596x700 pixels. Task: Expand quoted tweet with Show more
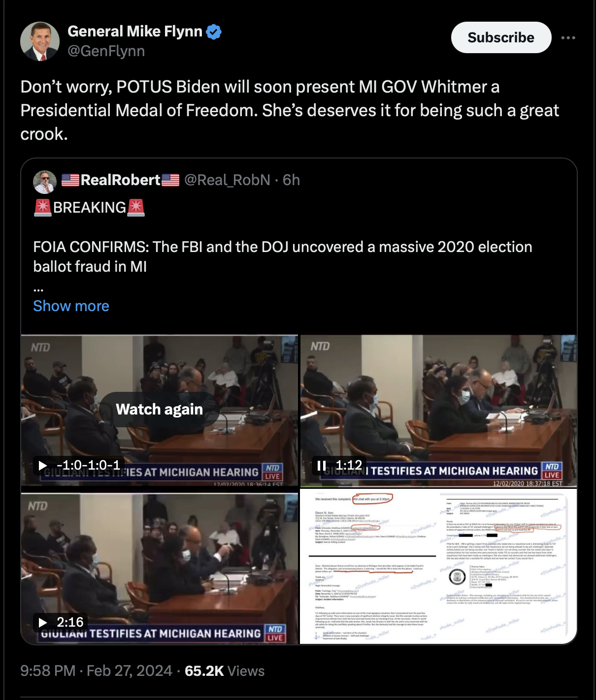(x=71, y=306)
